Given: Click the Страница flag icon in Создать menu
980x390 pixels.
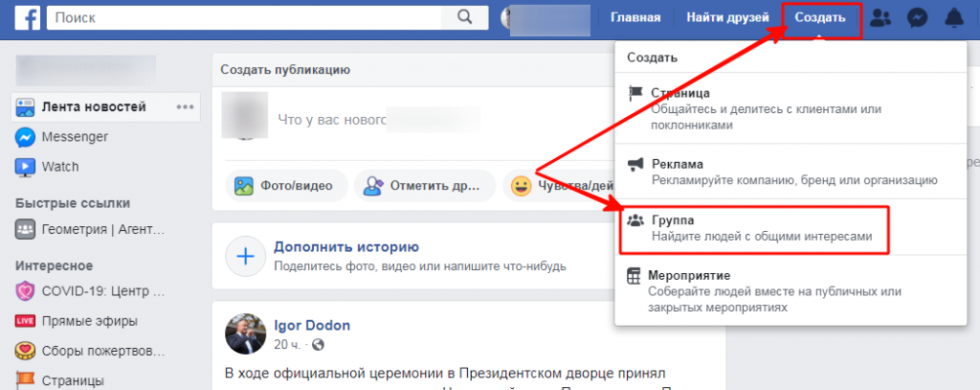Looking at the screenshot, I should click(x=635, y=94).
